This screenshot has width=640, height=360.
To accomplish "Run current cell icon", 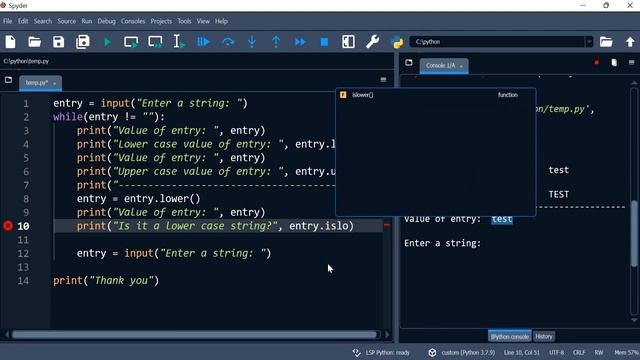I will [131, 42].
